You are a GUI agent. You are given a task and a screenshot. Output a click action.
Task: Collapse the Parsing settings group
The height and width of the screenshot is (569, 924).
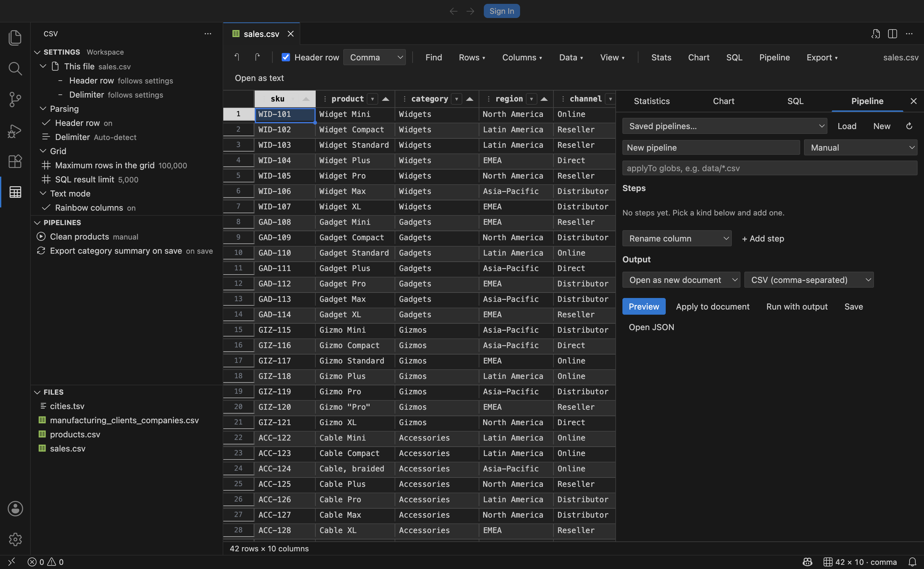43,109
